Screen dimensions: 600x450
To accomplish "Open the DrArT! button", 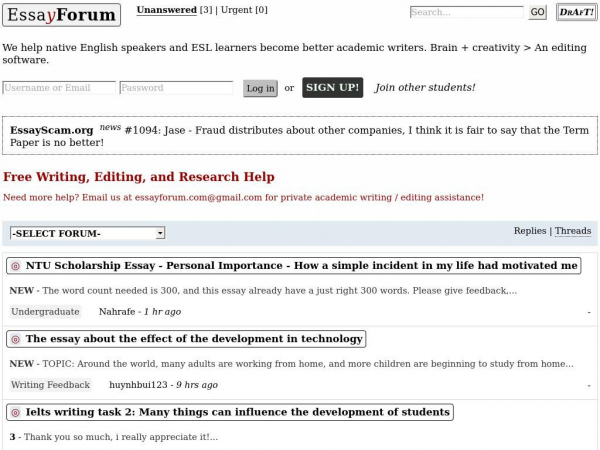I will coord(576,12).
